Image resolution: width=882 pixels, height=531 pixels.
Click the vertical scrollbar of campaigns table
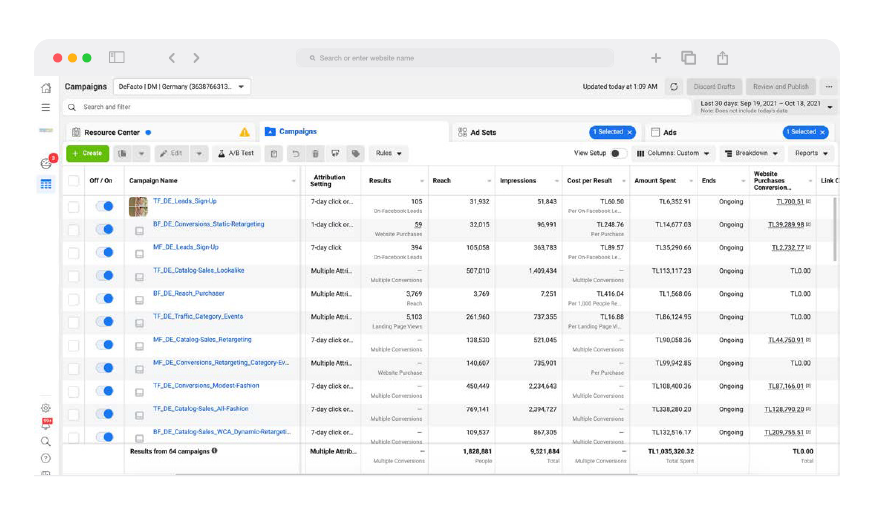(x=835, y=230)
